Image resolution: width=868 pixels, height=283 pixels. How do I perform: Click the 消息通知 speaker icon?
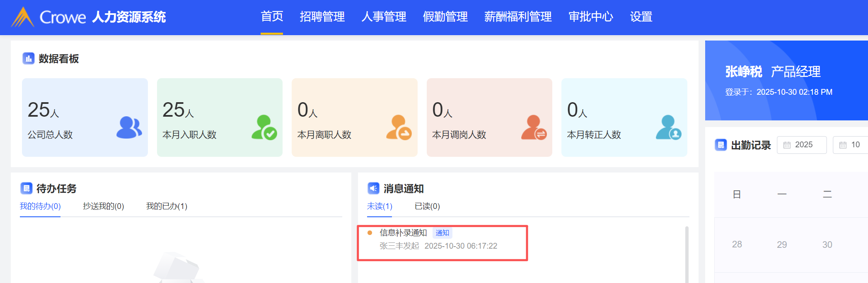(373, 189)
